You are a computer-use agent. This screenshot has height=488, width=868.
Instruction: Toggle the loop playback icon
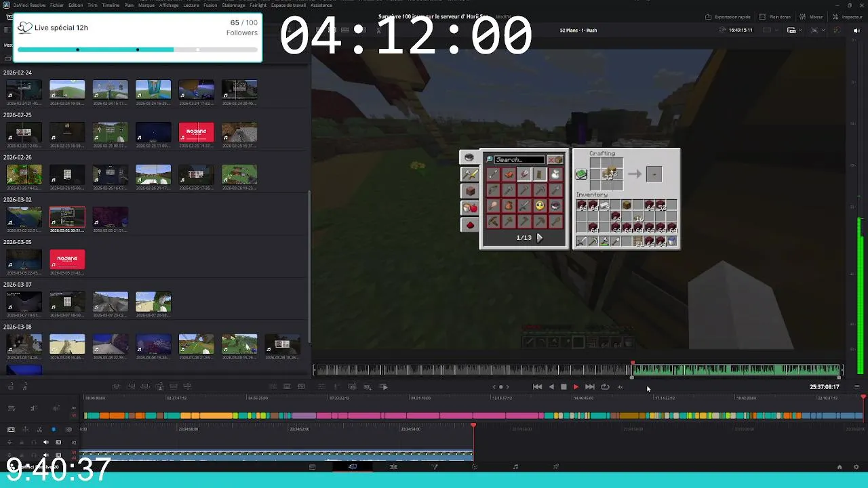[605, 387]
